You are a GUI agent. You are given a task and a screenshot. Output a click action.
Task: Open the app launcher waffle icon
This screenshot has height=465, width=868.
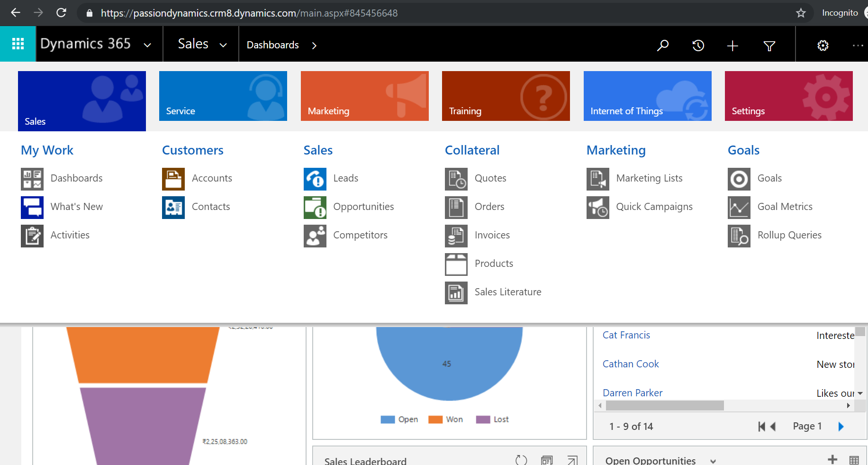click(x=18, y=44)
